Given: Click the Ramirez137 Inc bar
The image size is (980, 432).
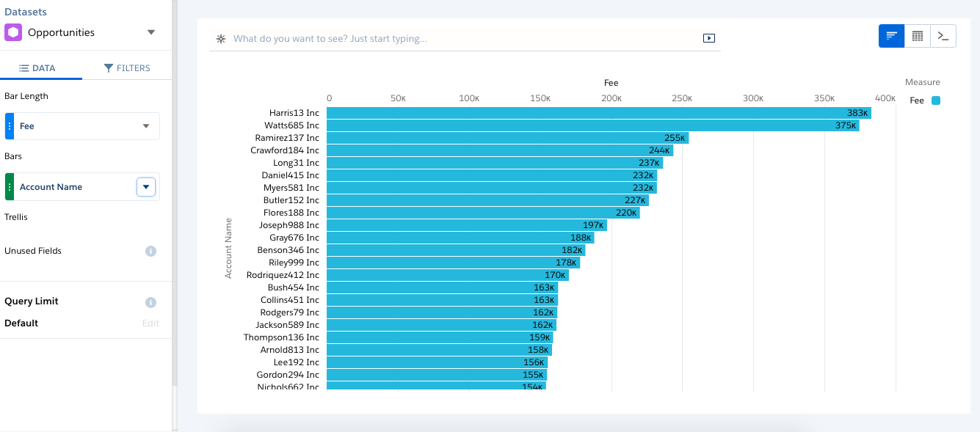Looking at the screenshot, I should [x=508, y=138].
